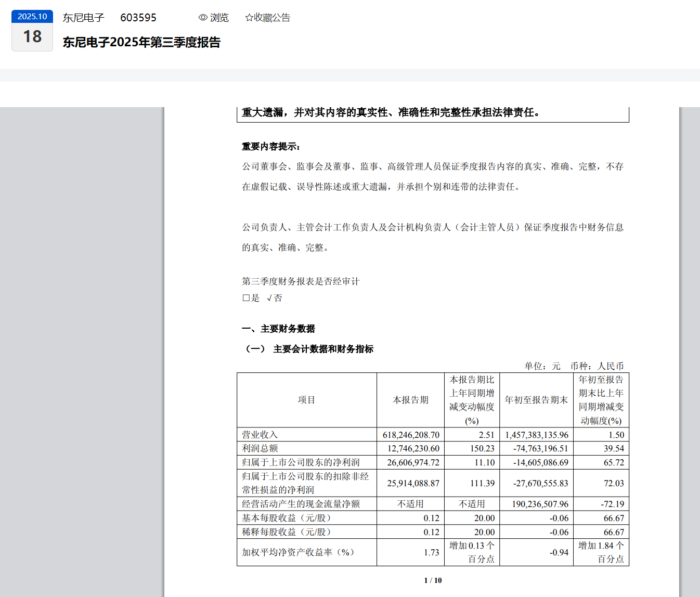Image resolution: width=700 pixels, height=597 pixels.
Task: Click the 加权平均净资产收益率（%） row label
Action: point(299,552)
